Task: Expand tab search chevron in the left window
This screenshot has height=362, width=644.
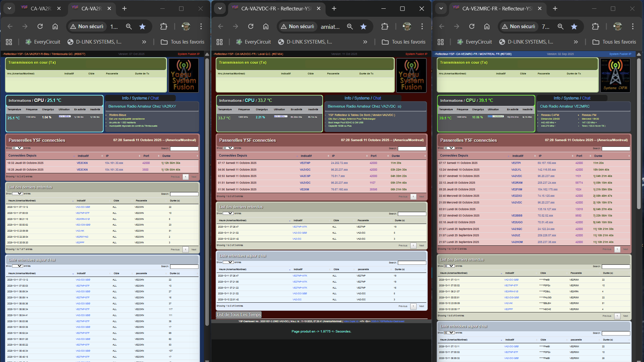Action: [x=9, y=8]
